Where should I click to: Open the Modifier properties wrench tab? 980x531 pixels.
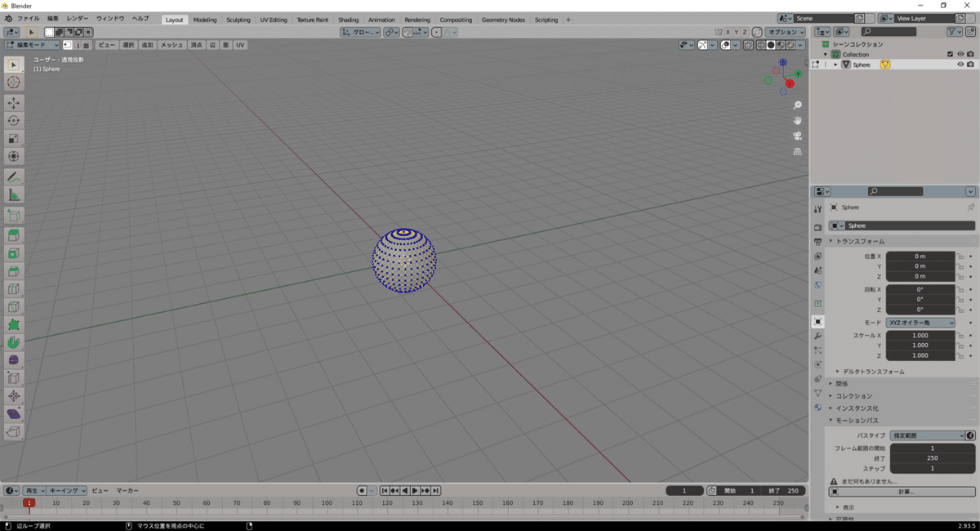818,336
